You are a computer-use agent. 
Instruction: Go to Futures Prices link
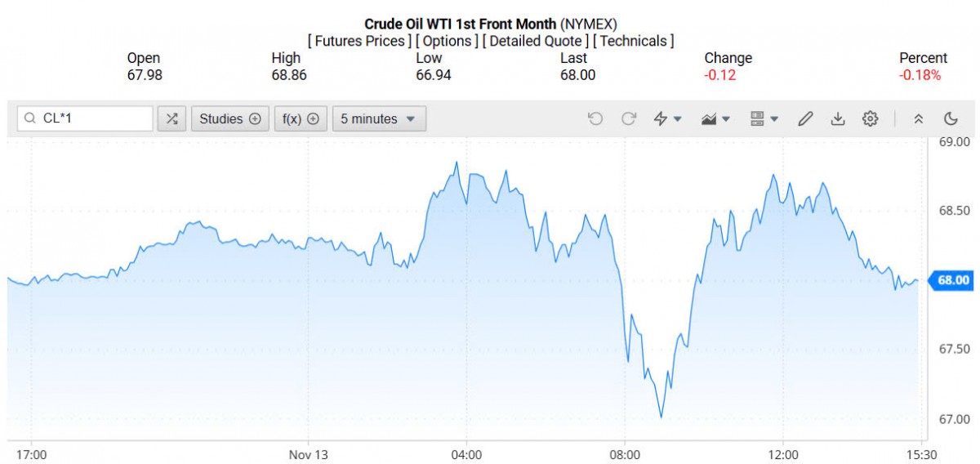tap(359, 41)
